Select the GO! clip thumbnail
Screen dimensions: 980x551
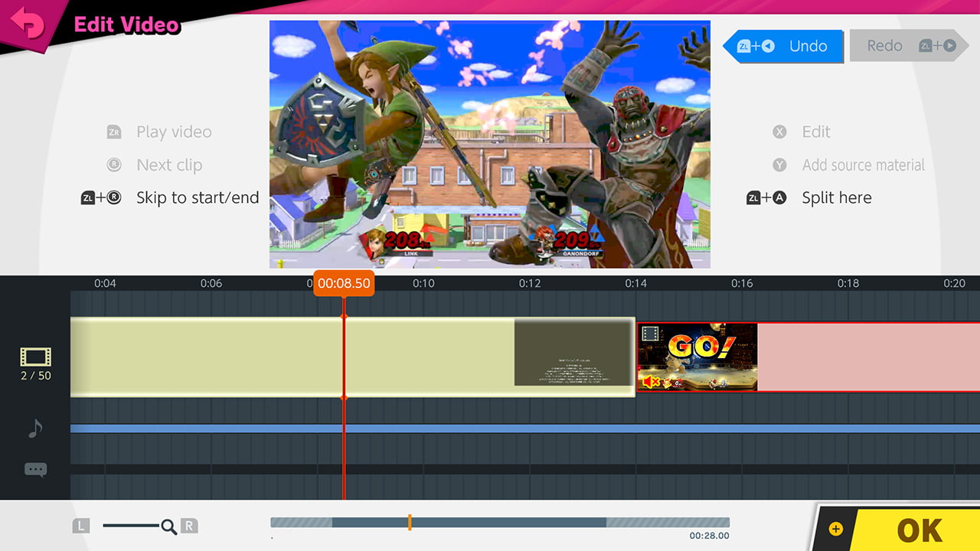[x=697, y=357]
